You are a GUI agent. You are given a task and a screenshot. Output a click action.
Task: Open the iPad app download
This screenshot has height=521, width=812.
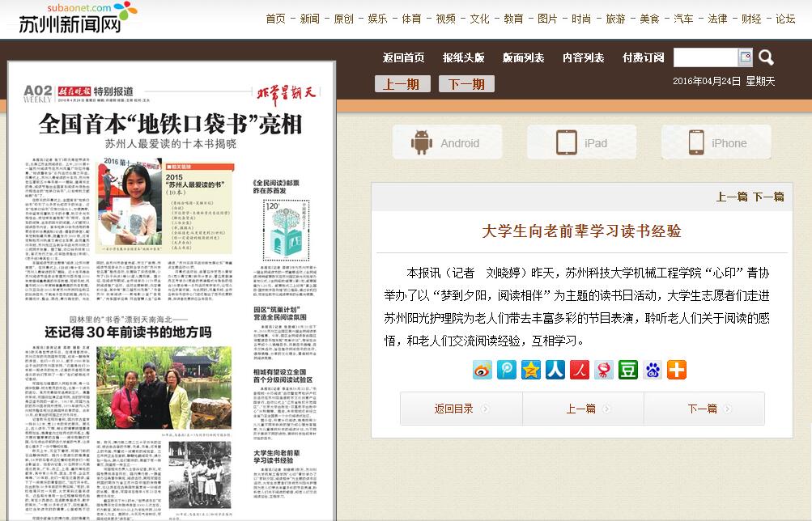point(581,142)
